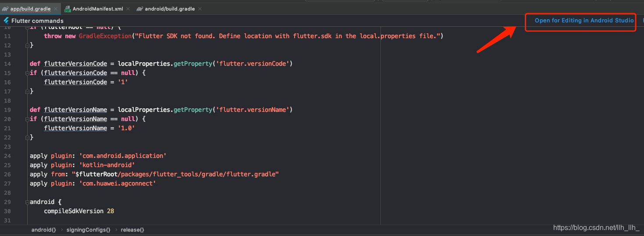Collapse the code block ending at line 22
The width and height of the screenshot is (644, 236).
click(27, 137)
